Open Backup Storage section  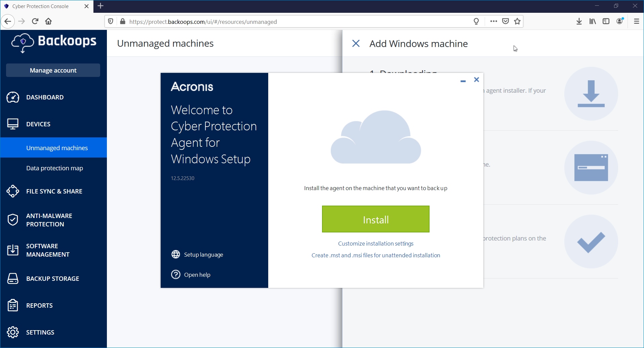[x=53, y=278]
